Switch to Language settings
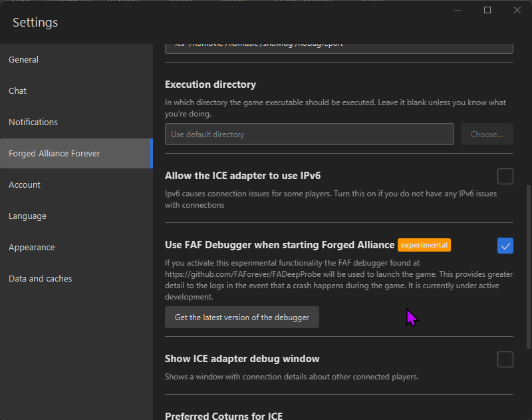The width and height of the screenshot is (532, 420). 76,216
